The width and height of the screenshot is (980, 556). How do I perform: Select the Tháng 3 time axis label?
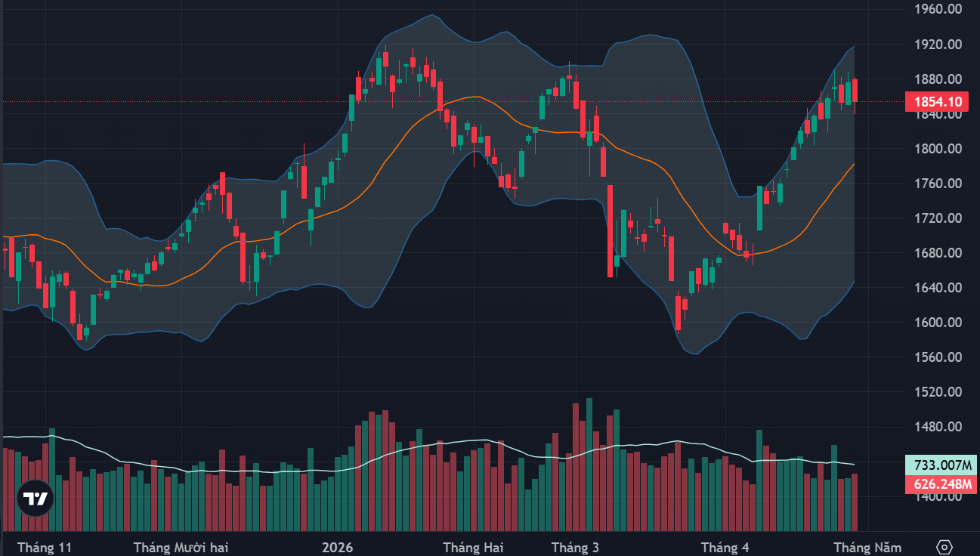575,547
